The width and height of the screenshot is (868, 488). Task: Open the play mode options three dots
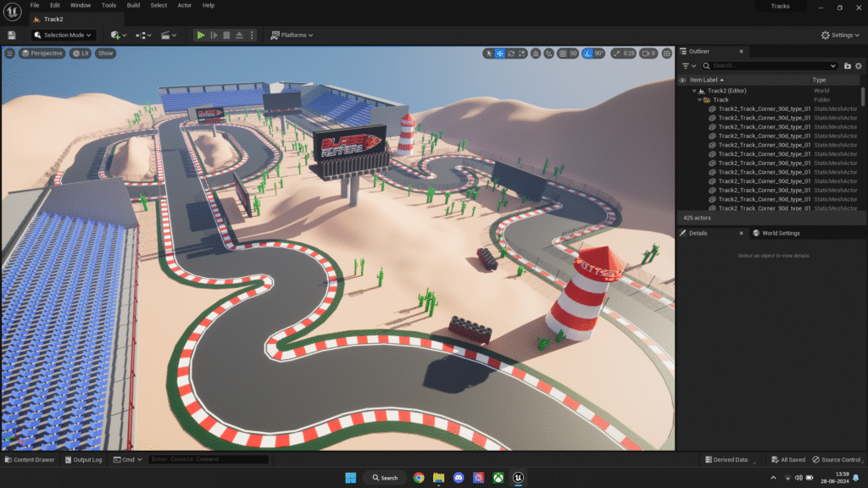tap(252, 35)
